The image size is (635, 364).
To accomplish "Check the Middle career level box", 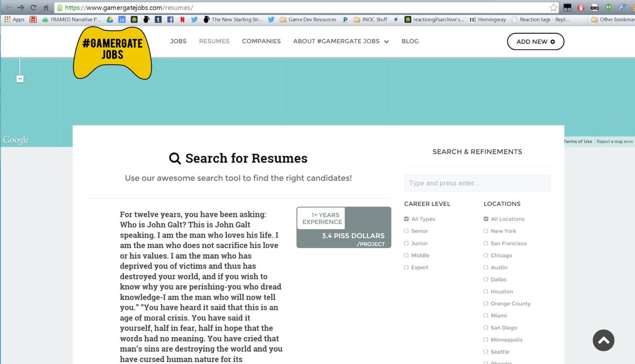I will click(406, 256).
